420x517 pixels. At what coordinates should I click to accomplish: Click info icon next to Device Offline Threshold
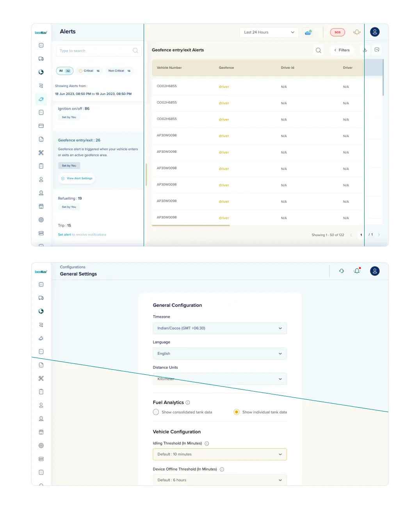point(222,469)
